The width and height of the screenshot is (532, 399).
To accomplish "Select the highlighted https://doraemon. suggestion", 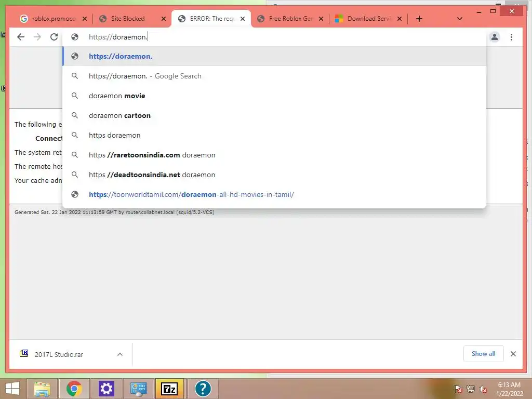I will click(274, 56).
